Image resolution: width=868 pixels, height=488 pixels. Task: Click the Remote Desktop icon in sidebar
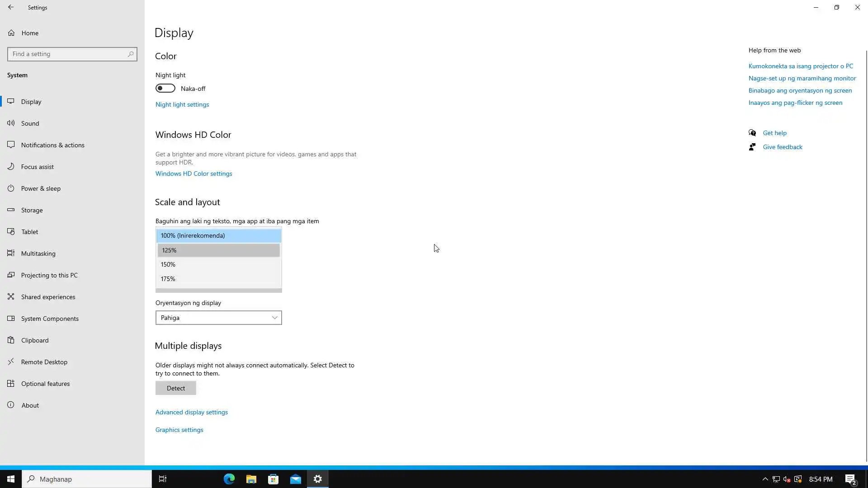pyautogui.click(x=11, y=361)
